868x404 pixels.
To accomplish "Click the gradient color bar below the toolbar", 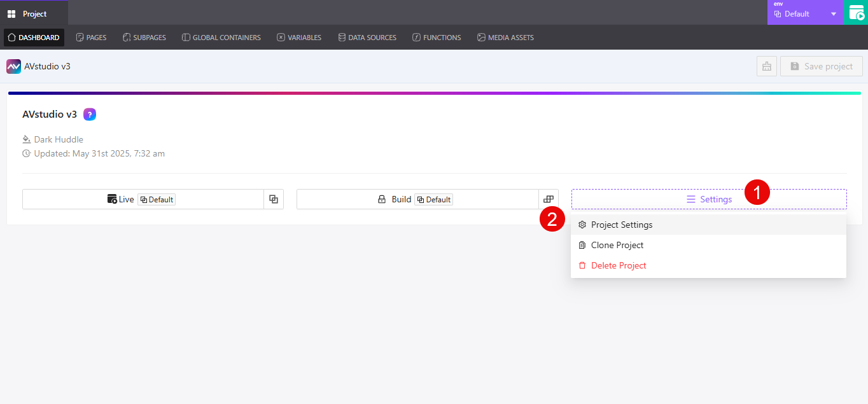I will pos(434,92).
